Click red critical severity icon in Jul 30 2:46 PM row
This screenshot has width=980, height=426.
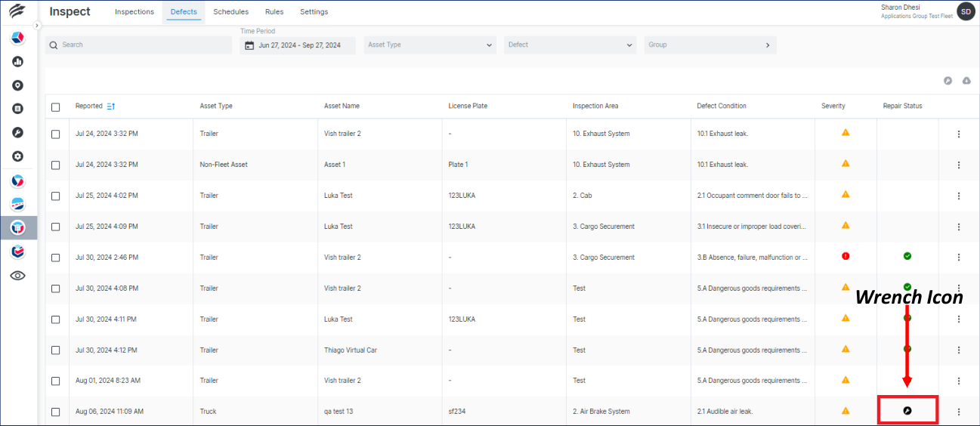click(846, 256)
